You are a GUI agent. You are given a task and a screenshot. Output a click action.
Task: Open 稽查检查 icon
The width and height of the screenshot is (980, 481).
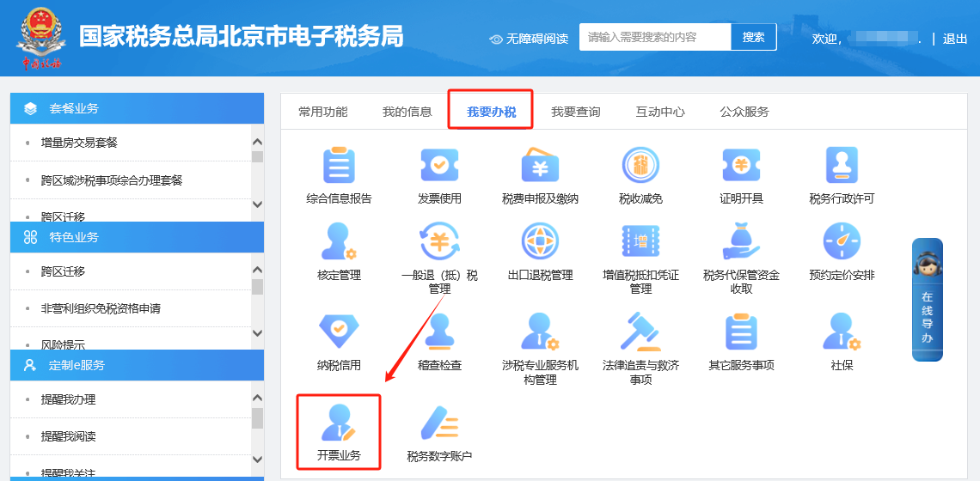(x=439, y=332)
